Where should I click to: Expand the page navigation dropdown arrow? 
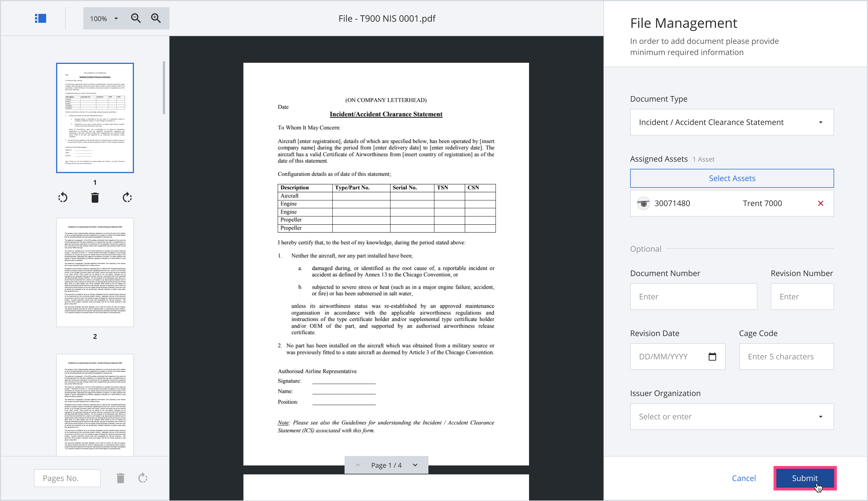pyautogui.click(x=415, y=465)
